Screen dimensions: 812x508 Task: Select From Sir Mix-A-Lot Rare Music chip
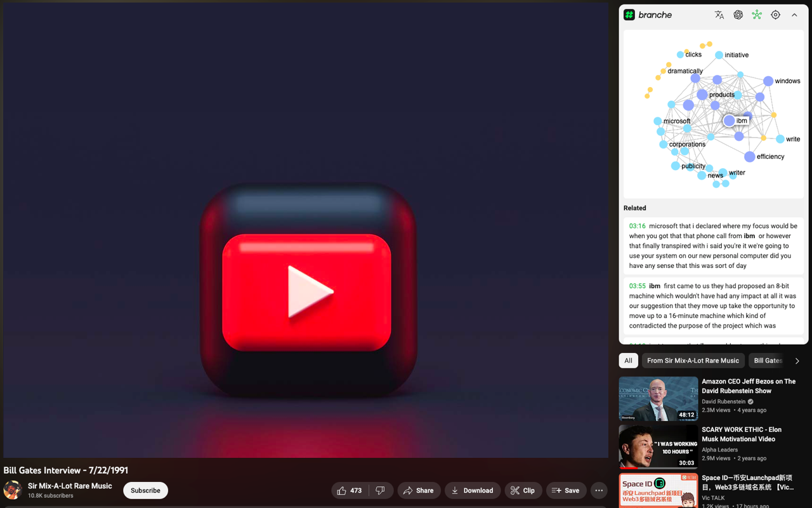(x=693, y=361)
